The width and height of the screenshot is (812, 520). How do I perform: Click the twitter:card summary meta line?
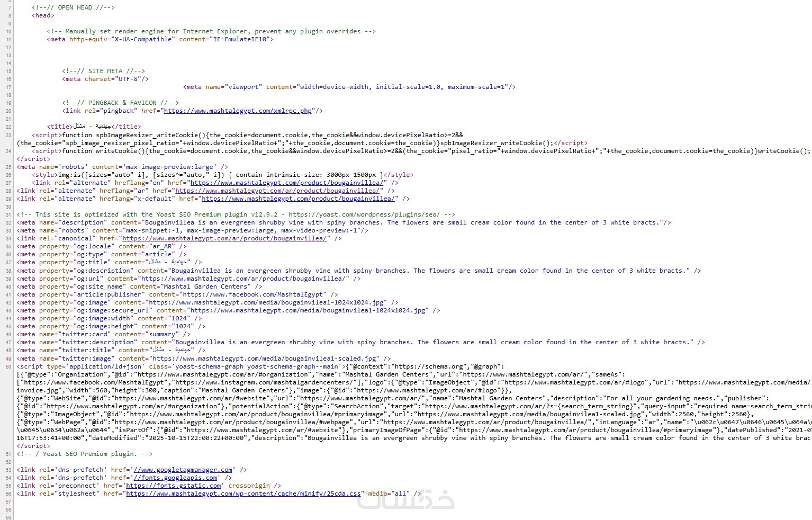pos(103,334)
